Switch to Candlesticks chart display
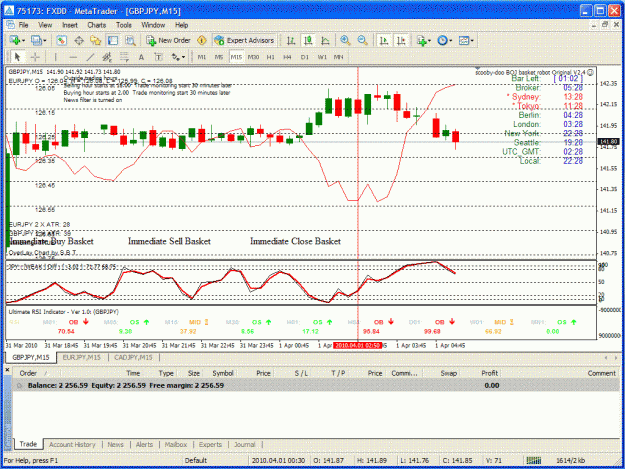This screenshot has height=469, width=625. pyautogui.click(x=308, y=40)
